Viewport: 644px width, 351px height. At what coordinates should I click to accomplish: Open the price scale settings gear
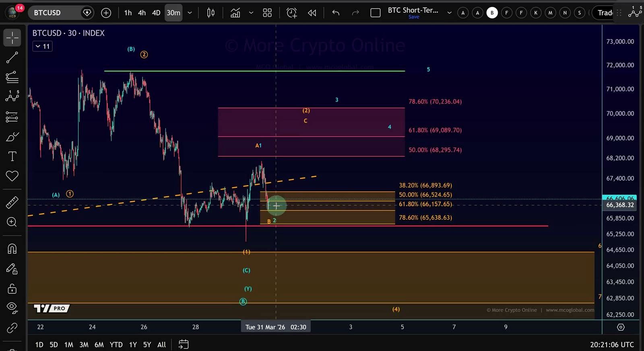click(621, 327)
